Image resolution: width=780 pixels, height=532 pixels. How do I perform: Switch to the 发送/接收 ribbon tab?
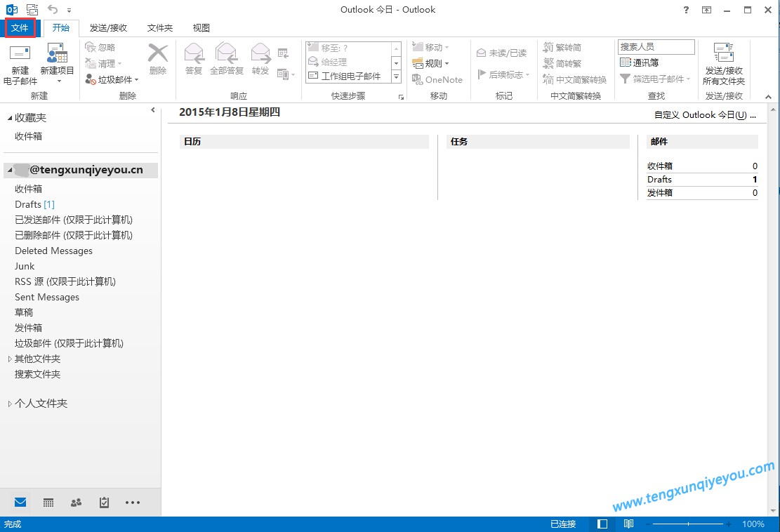(108, 28)
